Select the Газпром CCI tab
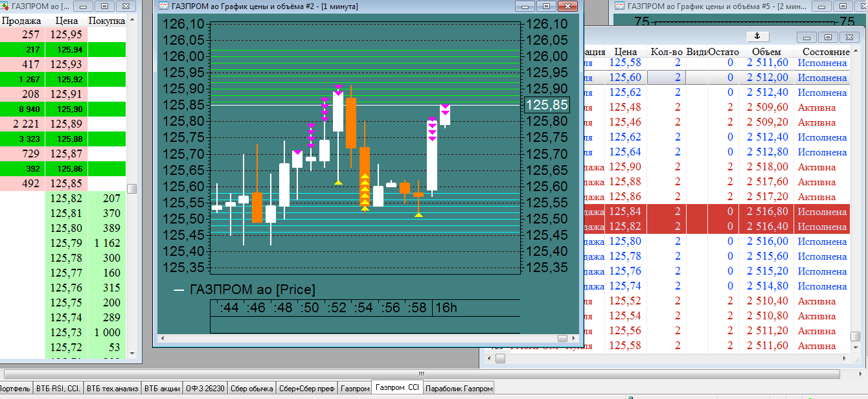Image resolution: width=868 pixels, height=399 pixels. [x=398, y=388]
